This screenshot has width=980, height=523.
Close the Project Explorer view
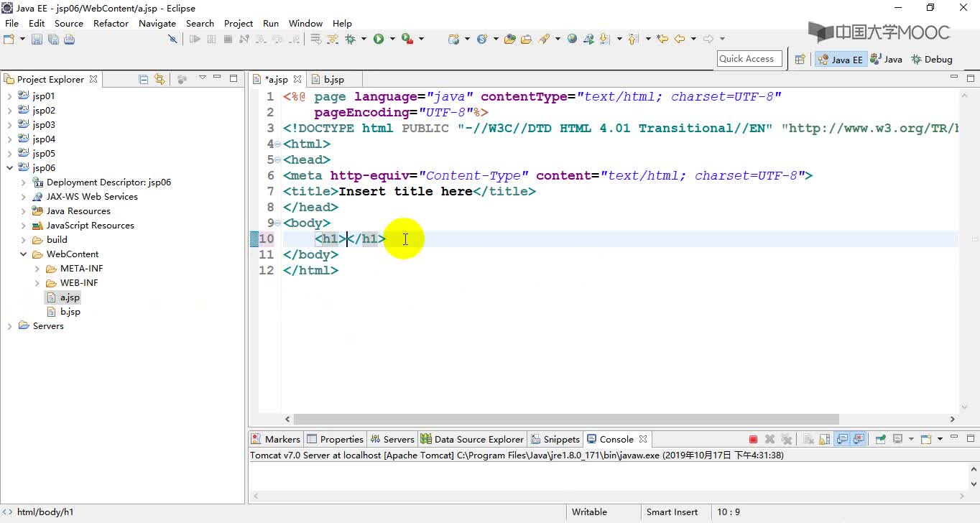point(93,79)
